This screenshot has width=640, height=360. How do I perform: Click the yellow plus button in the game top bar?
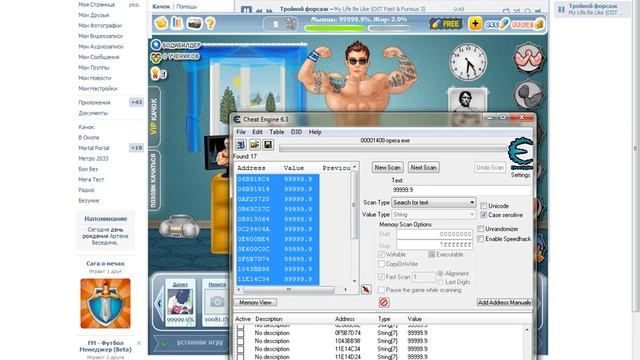click(475, 24)
